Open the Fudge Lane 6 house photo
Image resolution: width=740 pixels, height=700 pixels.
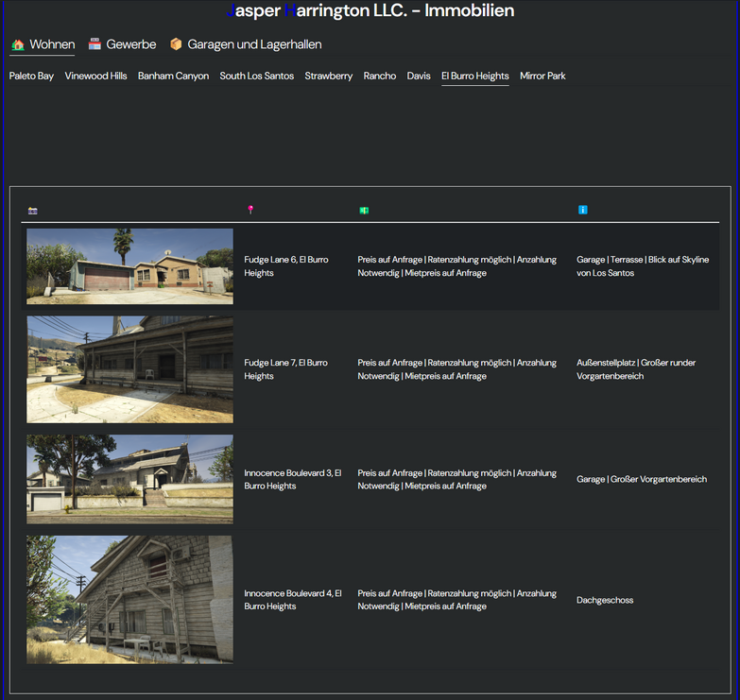(x=129, y=266)
